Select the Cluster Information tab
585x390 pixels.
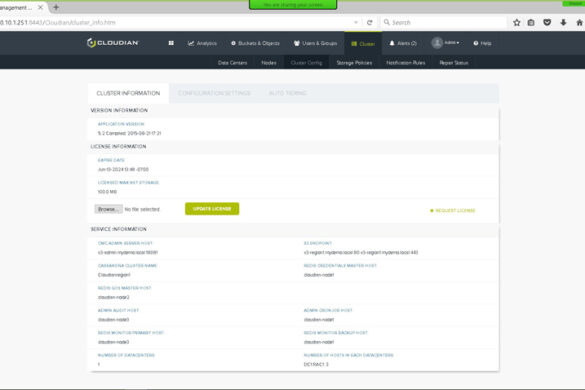click(128, 93)
